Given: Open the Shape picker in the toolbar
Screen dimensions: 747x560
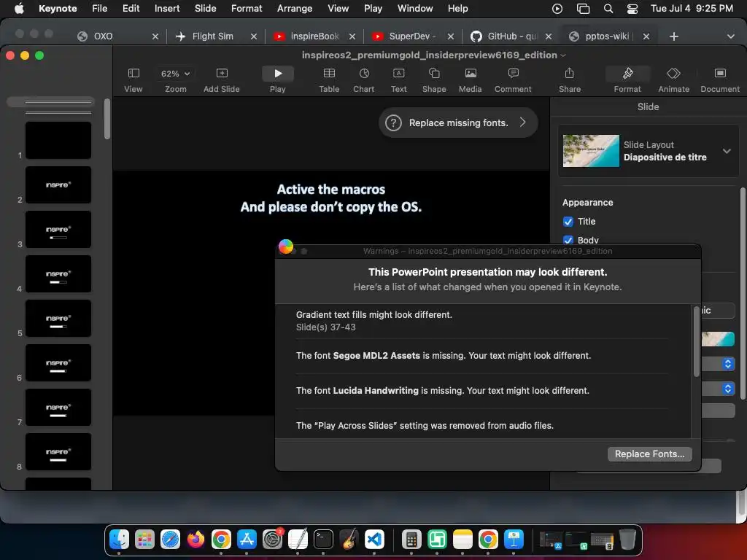Looking at the screenshot, I should 434,74.
